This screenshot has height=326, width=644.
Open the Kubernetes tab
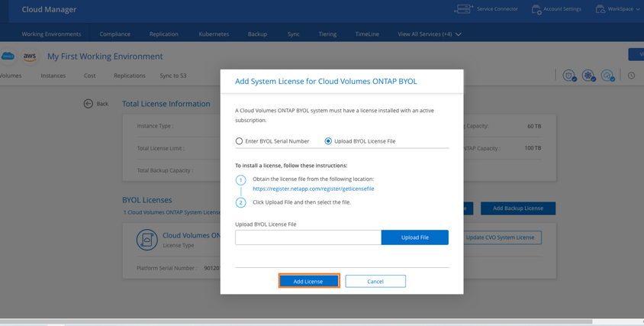click(x=214, y=34)
